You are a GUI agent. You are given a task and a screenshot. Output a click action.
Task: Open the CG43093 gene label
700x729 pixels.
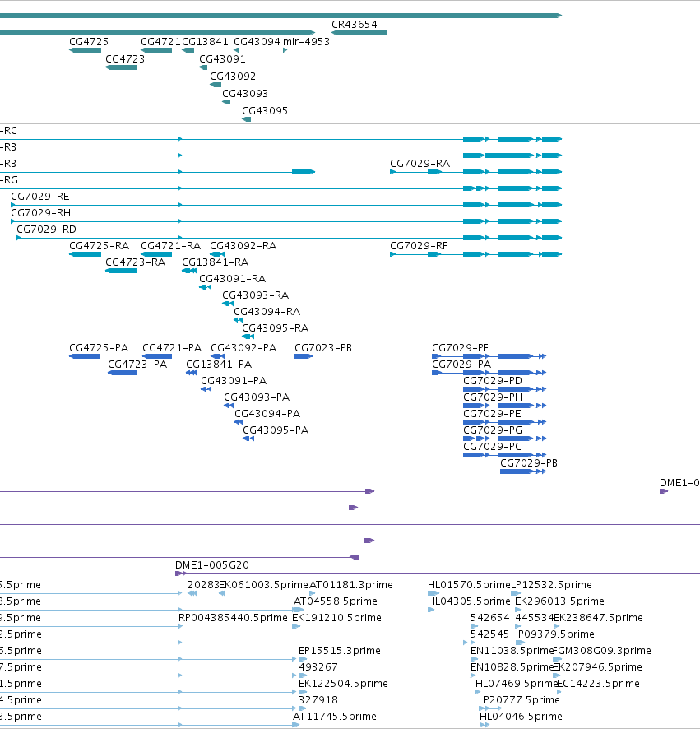pos(245,94)
